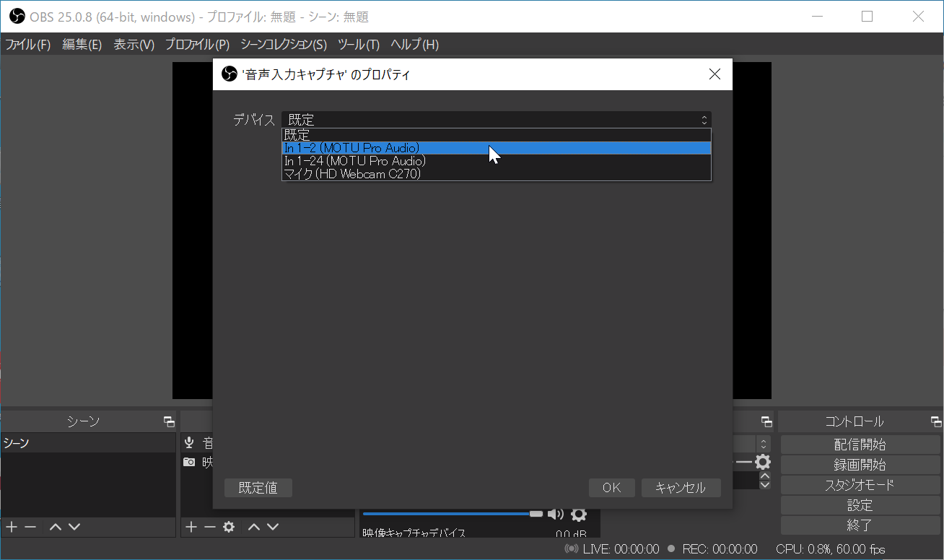This screenshot has height=560, width=944.
Task: Start streaming with 配信開始
Action: (860, 445)
